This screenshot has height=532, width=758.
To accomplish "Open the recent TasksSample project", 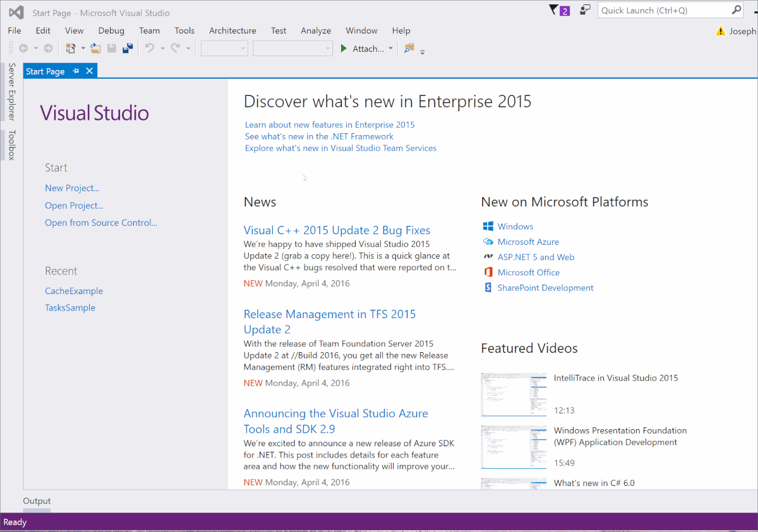I will pyautogui.click(x=70, y=308).
